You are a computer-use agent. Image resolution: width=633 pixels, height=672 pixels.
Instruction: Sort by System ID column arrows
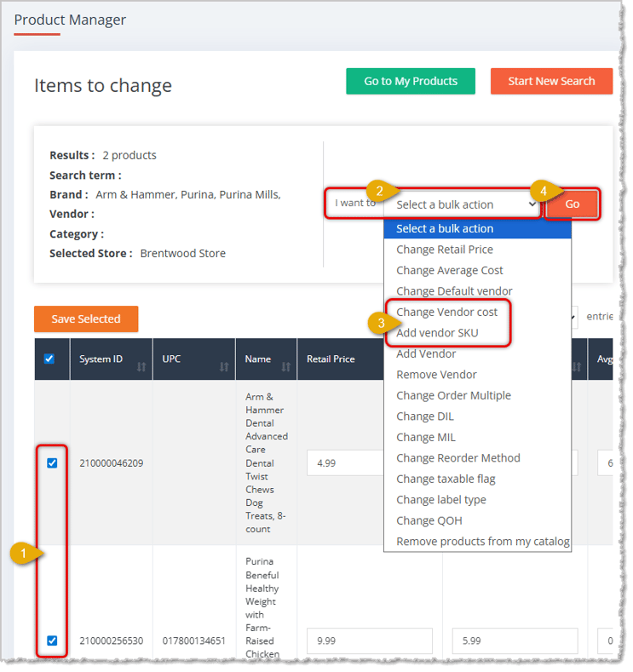pyautogui.click(x=141, y=366)
